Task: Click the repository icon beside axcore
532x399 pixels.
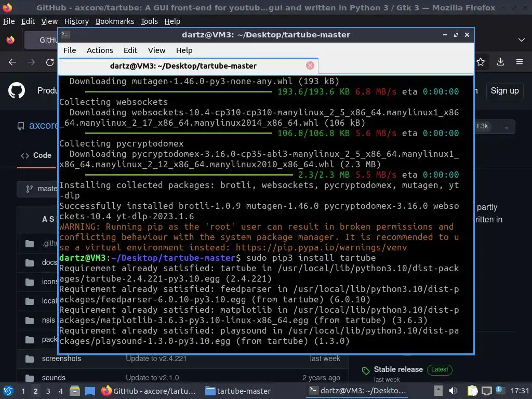Action: (21, 126)
